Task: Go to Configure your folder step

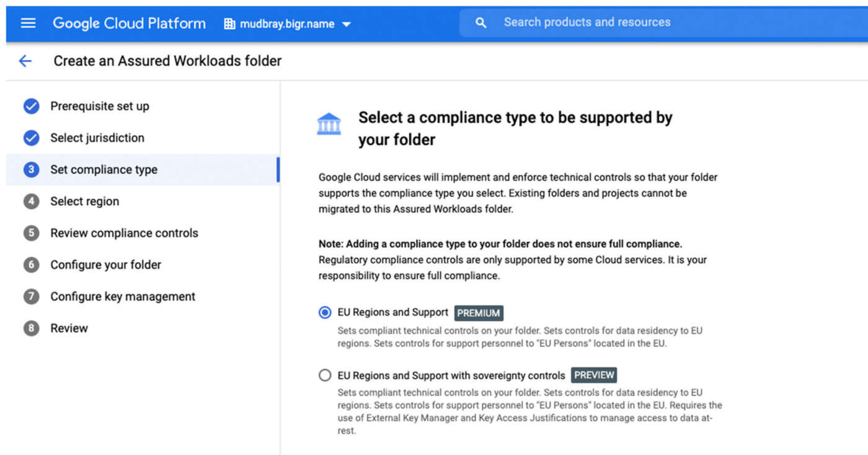Action: pyautogui.click(x=105, y=265)
